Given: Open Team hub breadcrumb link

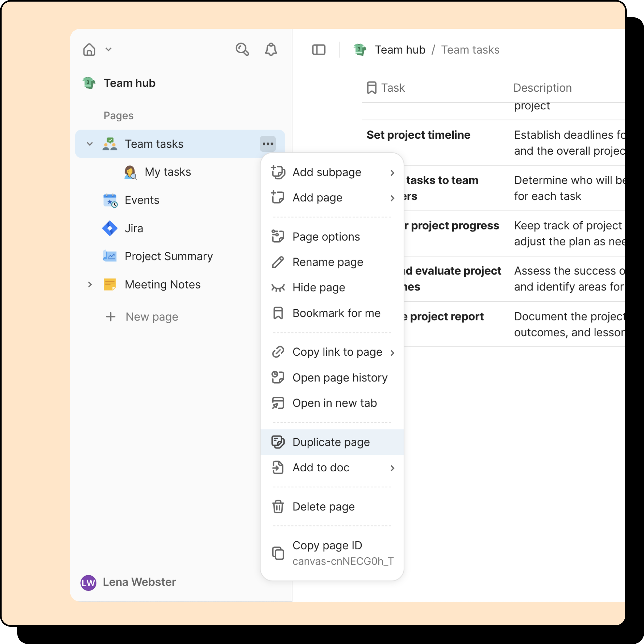Looking at the screenshot, I should click(x=400, y=50).
